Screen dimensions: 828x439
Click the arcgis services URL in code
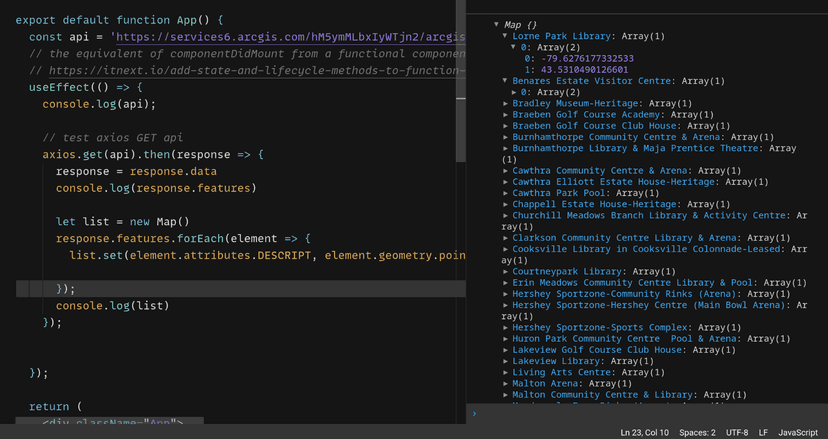(290, 37)
